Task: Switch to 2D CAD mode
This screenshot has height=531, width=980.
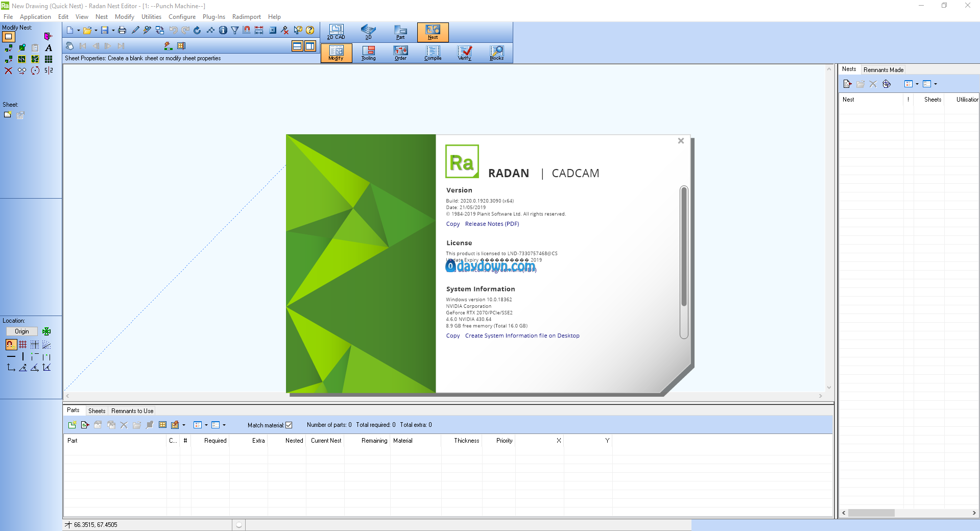Action: 336,32
